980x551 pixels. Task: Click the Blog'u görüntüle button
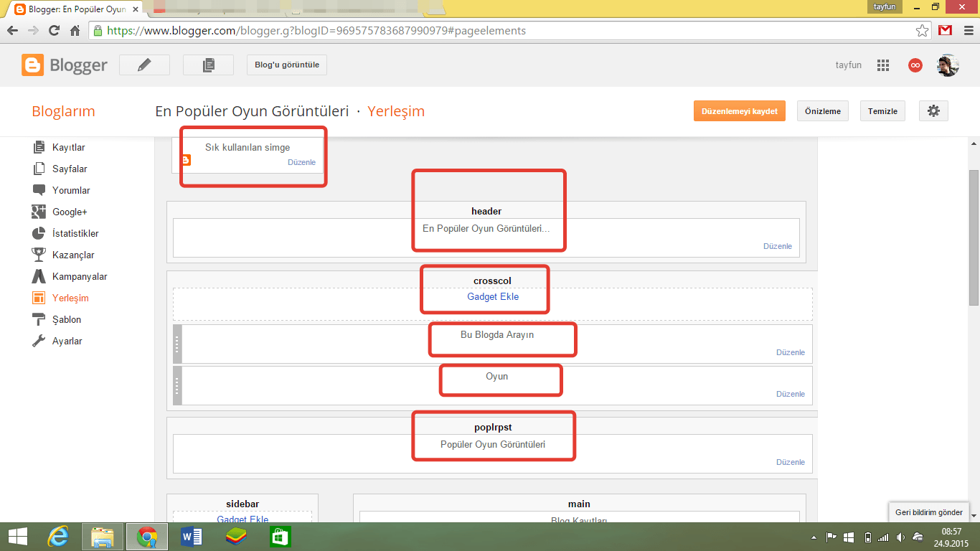[287, 65]
